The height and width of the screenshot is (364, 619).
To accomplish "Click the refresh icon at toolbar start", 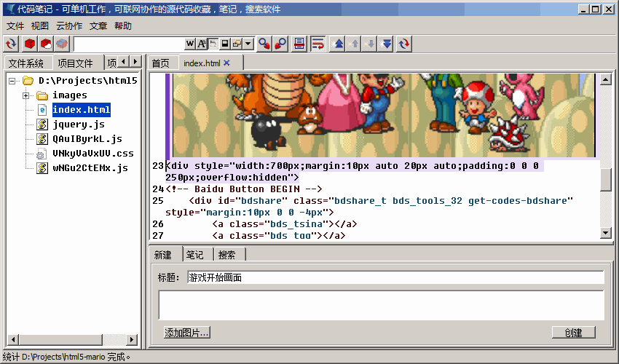I will click(x=12, y=44).
